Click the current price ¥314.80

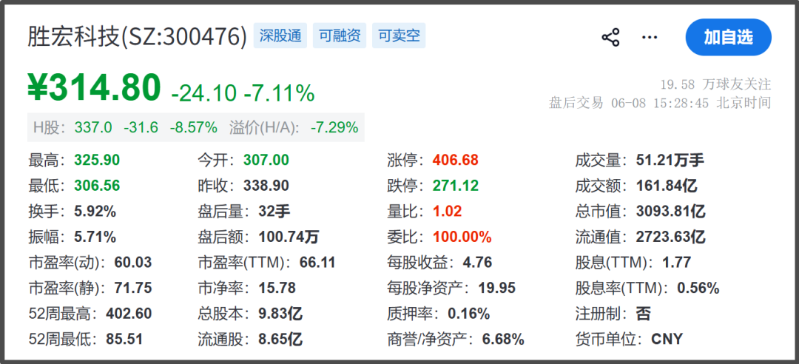coord(94,88)
